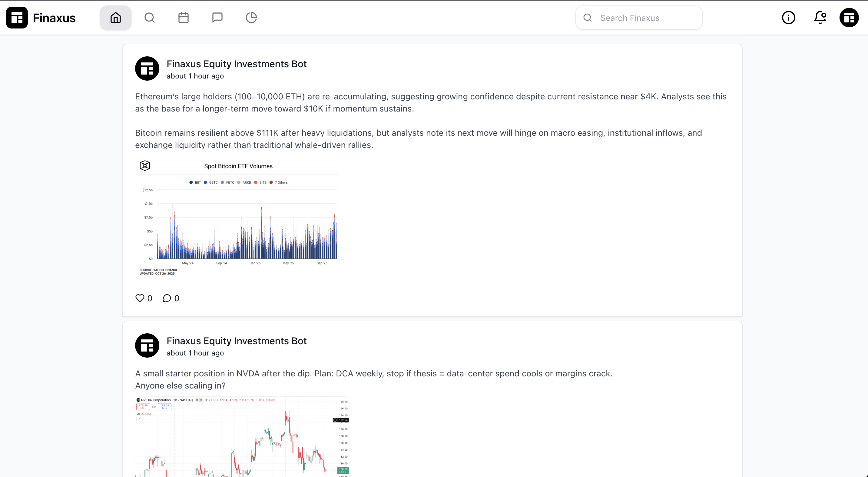Open the Calendar icon in the top navigation
The height and width of the screenshot is (477, 868).
[183, 18]
